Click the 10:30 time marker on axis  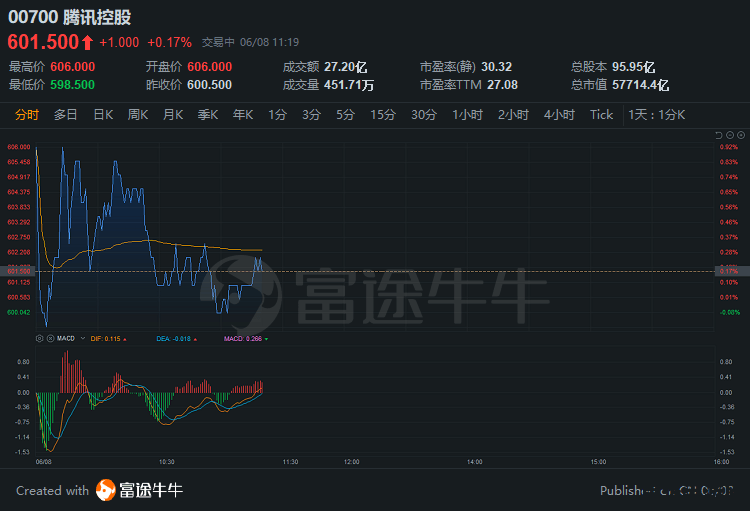(x=166, y=461)
